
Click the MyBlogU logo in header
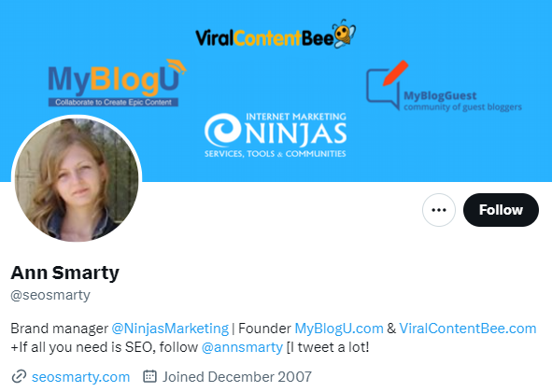117,83
